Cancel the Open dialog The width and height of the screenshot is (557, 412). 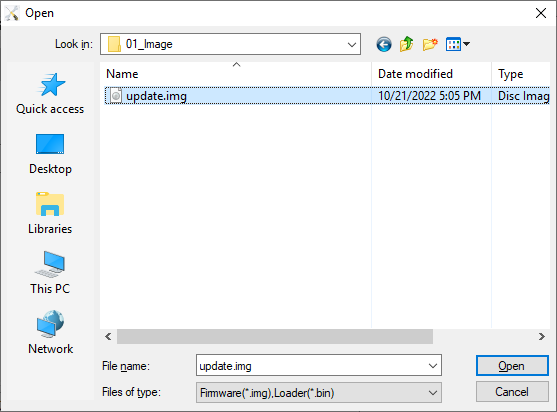click(512, 392)
